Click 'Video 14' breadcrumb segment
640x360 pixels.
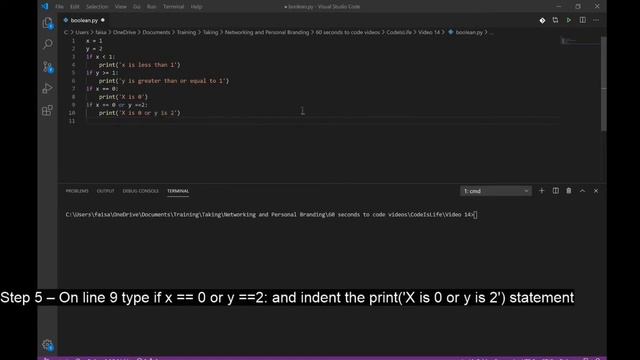[429, 32]
